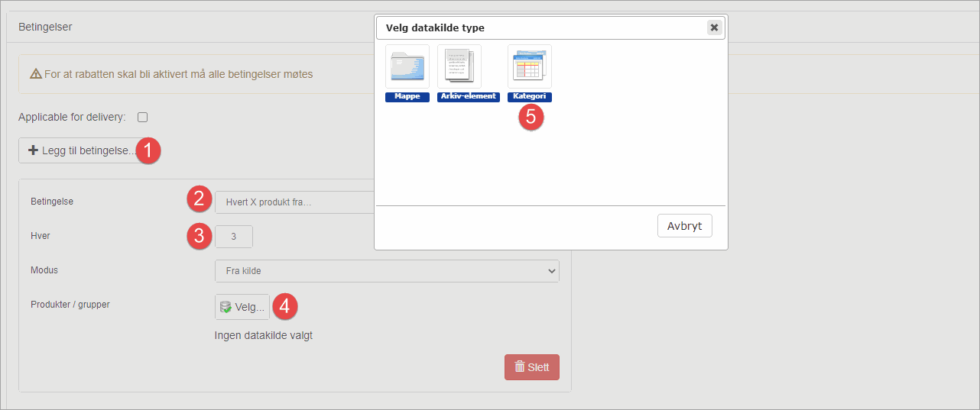980x410 pixels.
Task: Click the plus icon on Legg til betingelse
Action: point(33,151)
